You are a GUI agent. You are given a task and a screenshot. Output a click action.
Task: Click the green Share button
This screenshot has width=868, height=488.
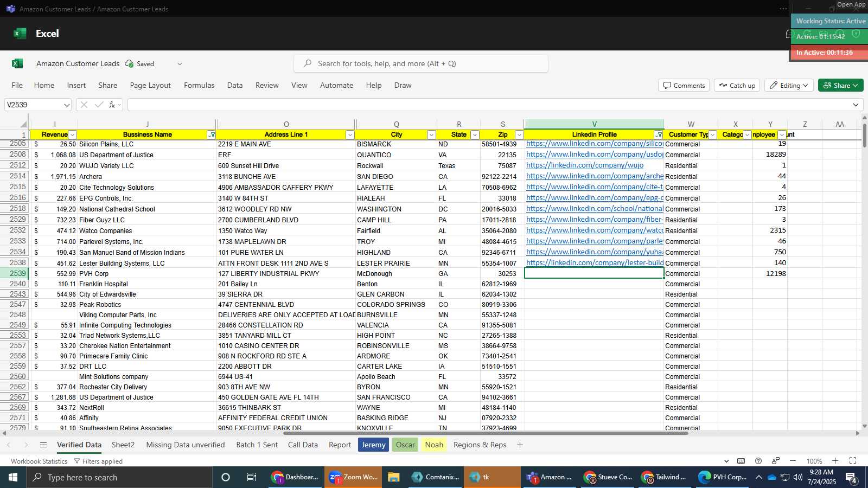pos(840,85)
